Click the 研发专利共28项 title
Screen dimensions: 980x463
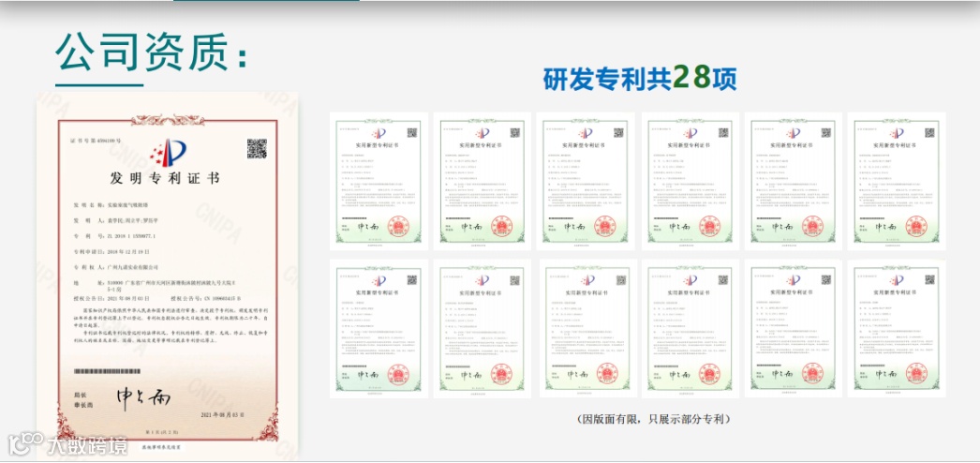point(639,79)
